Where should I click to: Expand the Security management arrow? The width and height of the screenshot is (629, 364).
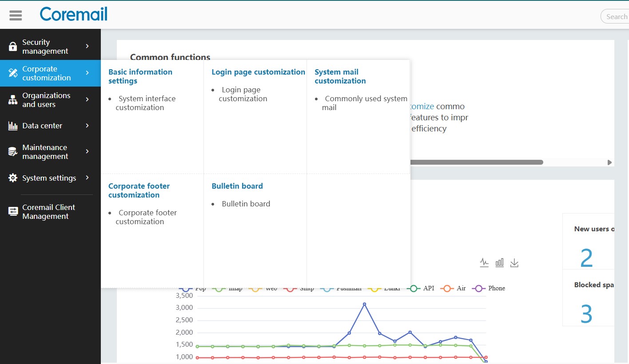(88, 46)
